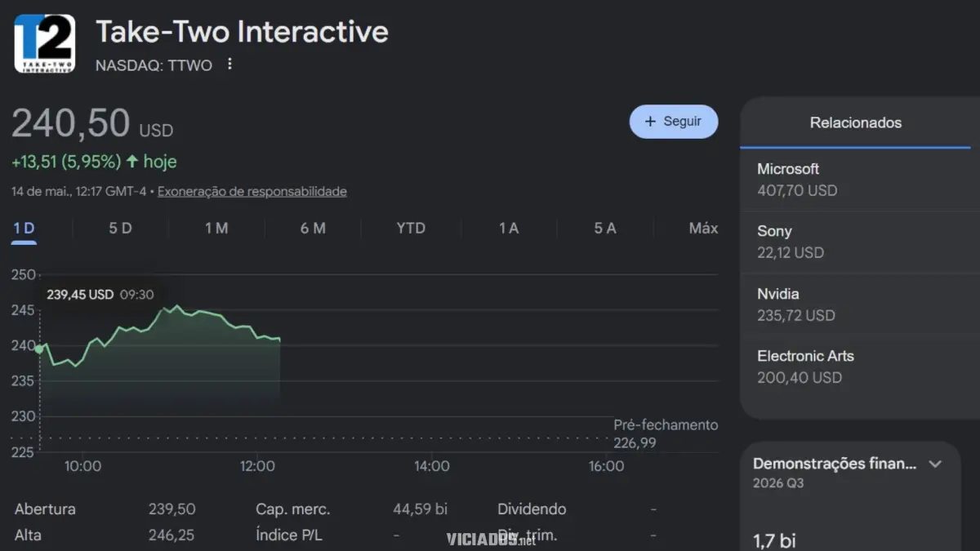The width and height of the screenshot is (980, 551).
Task: Open the three-dot menu beside NASDAQ: TTWO
Action: tap(229, 64)
